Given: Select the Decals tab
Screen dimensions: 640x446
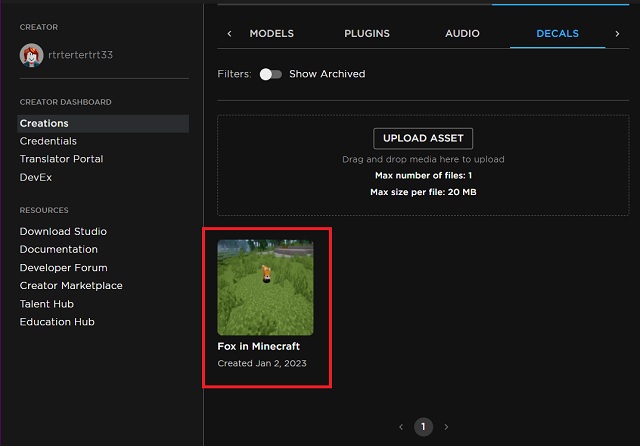Looking at the screenshot, I should (x=557, y=33).
